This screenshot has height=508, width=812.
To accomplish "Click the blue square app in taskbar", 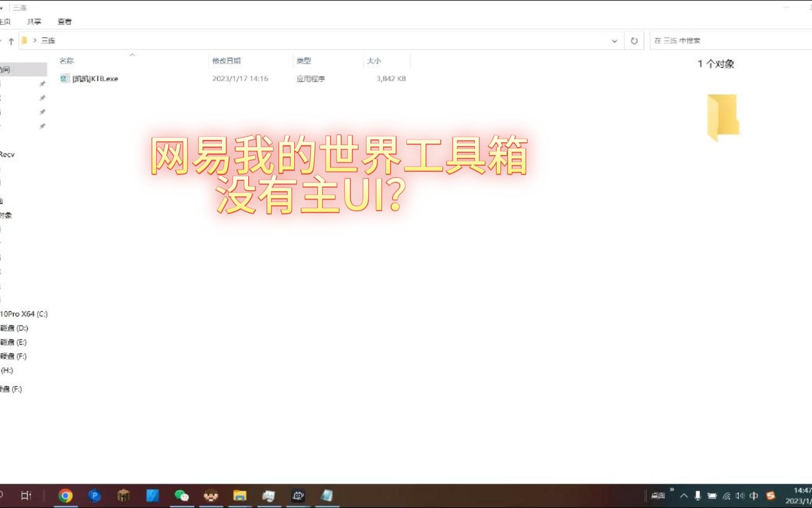I will coord(153,495).
